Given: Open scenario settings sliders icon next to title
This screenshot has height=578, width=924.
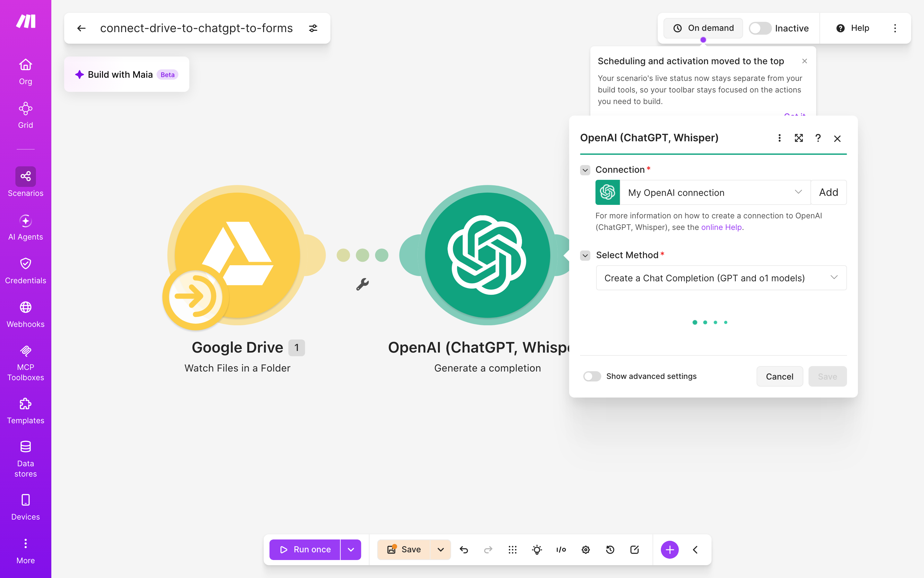Looking at the screenshot, I should click(x=313, y=28).
